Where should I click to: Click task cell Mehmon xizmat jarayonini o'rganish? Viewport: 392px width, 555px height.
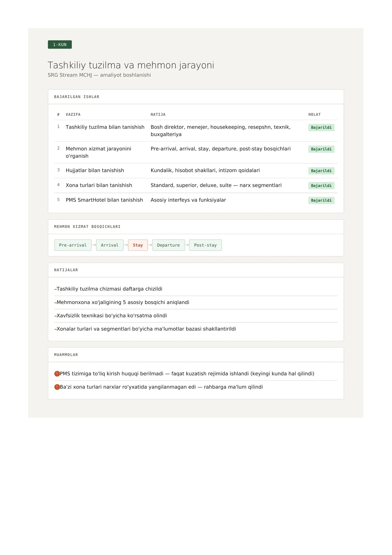point(98,152)
